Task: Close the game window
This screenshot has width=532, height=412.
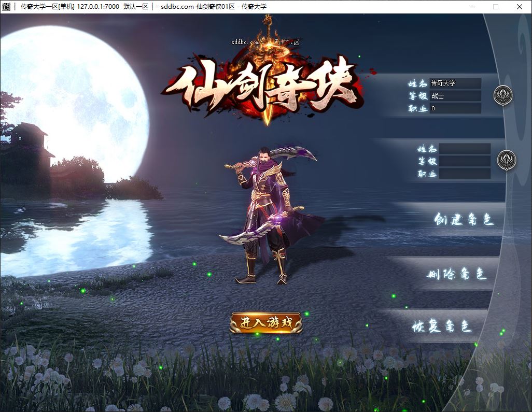Action: pyautogui.click(x=520, y=7)
